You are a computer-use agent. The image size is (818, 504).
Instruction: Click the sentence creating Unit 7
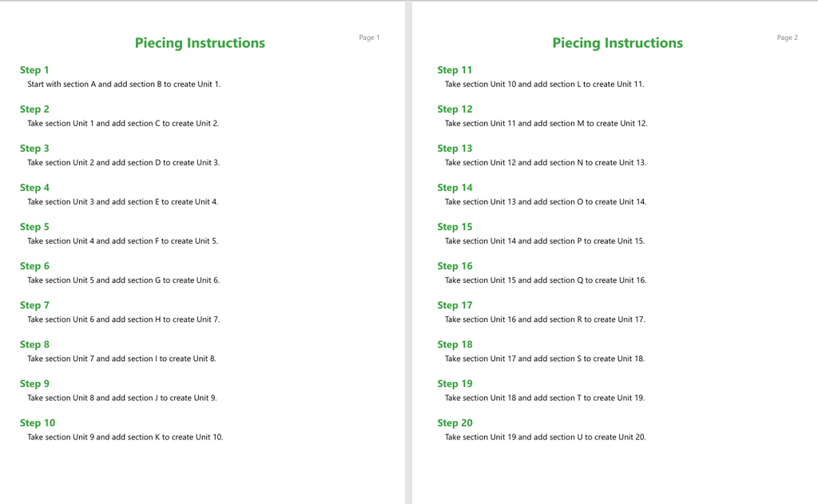(124, 319)
